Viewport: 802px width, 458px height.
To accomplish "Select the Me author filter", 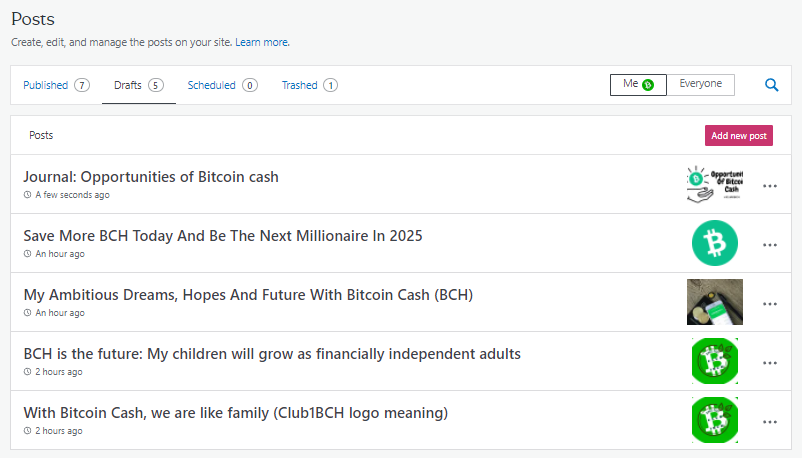I will click(638, 84).
